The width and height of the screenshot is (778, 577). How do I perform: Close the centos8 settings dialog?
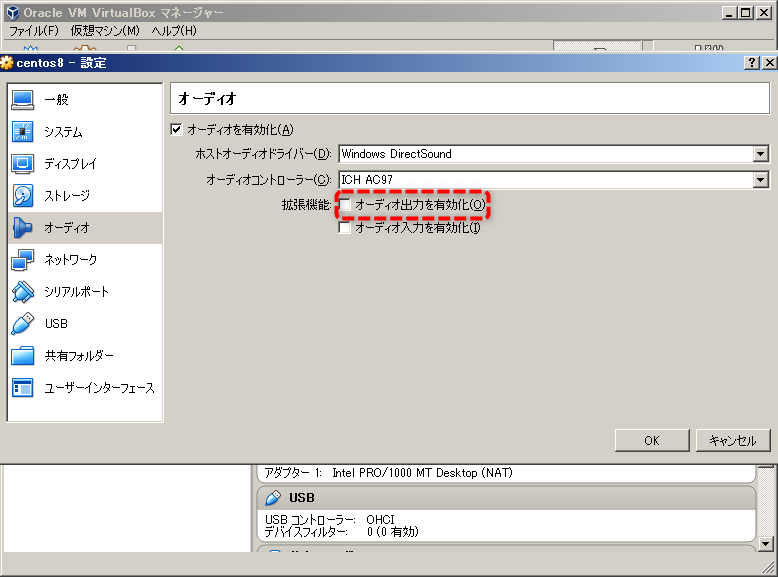(769, 63)
